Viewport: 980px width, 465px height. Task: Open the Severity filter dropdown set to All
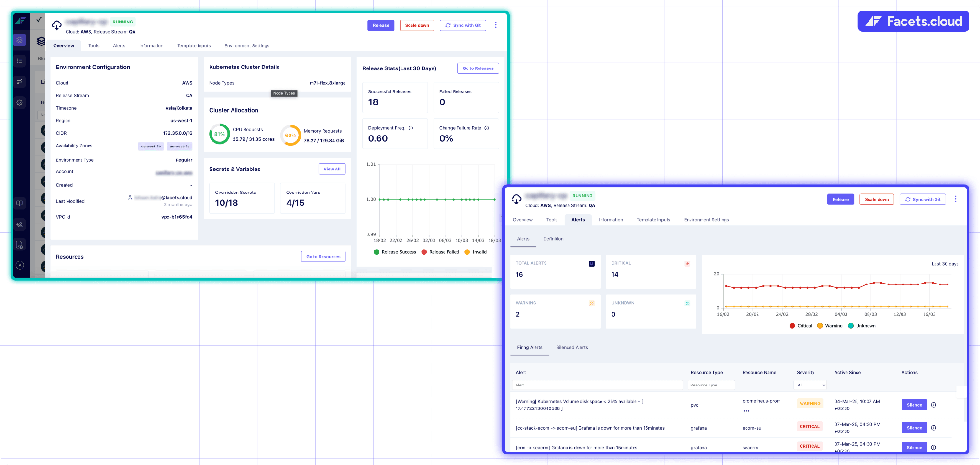point(810,385)
